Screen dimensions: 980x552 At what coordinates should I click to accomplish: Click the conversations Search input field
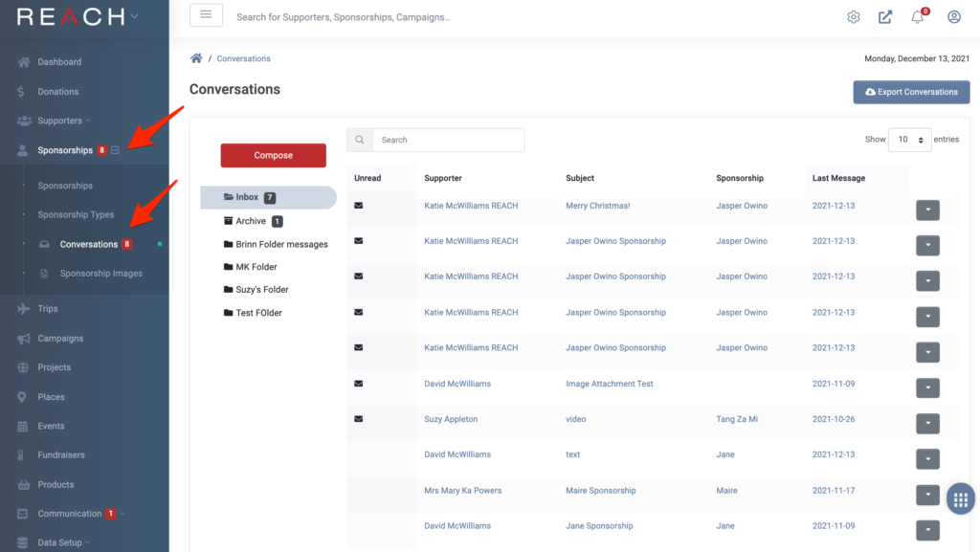pyautogui.click(x=448, y=140)
